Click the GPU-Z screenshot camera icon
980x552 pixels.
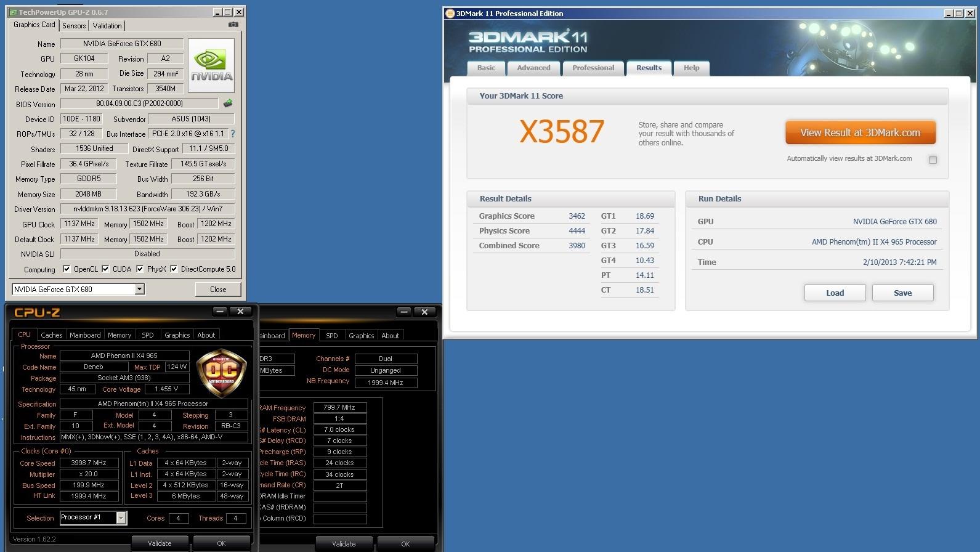[233, 25]
